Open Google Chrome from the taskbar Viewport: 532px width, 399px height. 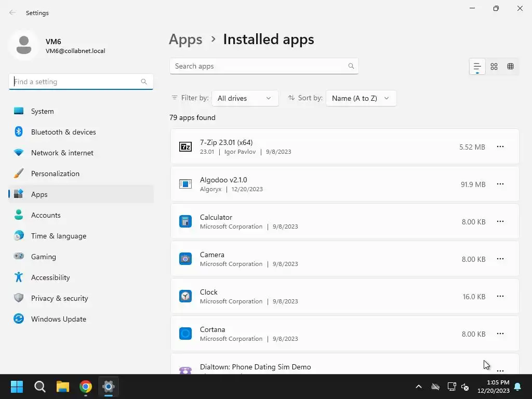(x=86, y=387)
